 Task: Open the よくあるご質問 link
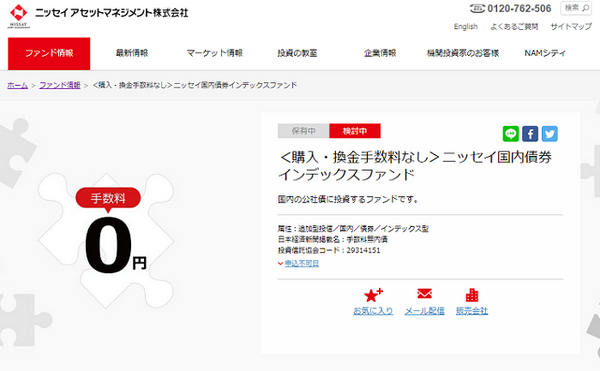coord(514,26)
